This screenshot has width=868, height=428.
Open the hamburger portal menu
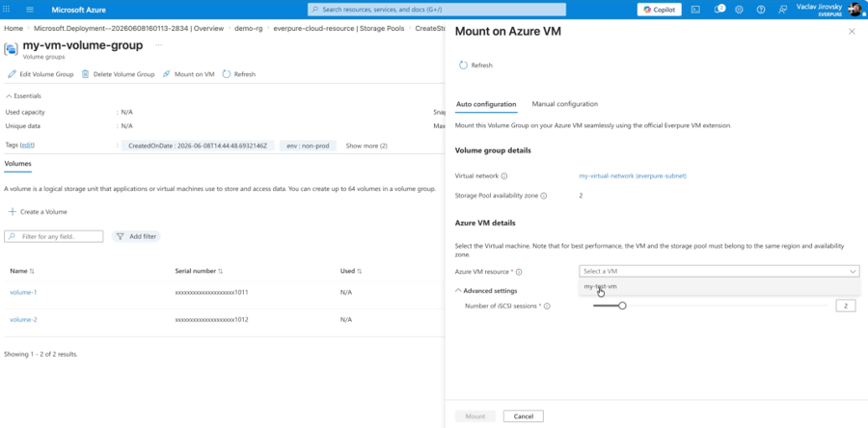point(30,10)
